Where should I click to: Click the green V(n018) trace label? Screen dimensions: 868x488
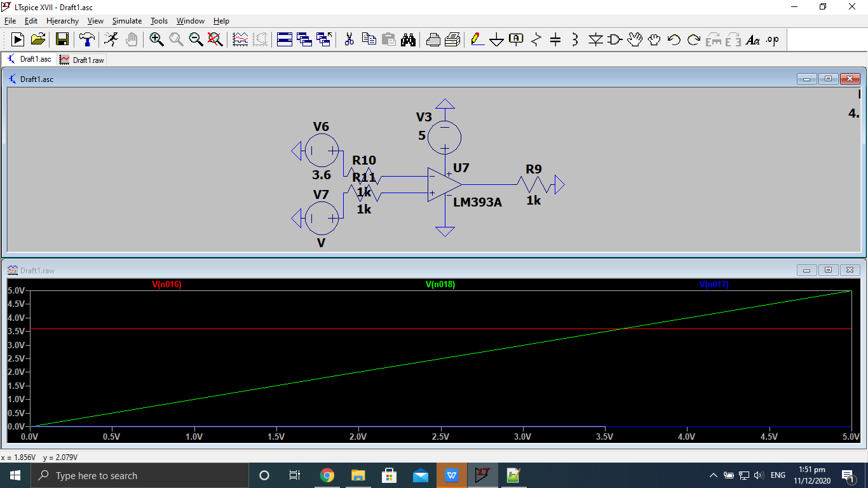pos(440,285)
